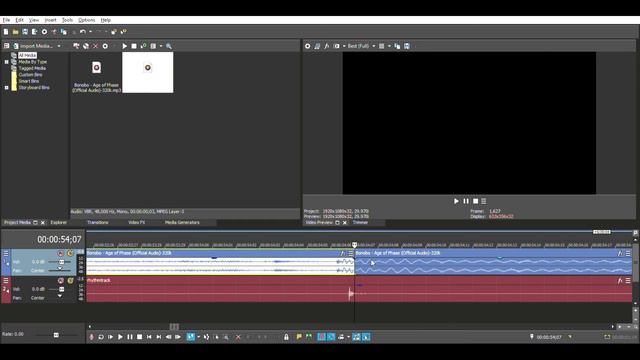Select the Bonobo Age of Phase mp3 thumbnail
Screen dimensions: 640x360
(96, 73)
